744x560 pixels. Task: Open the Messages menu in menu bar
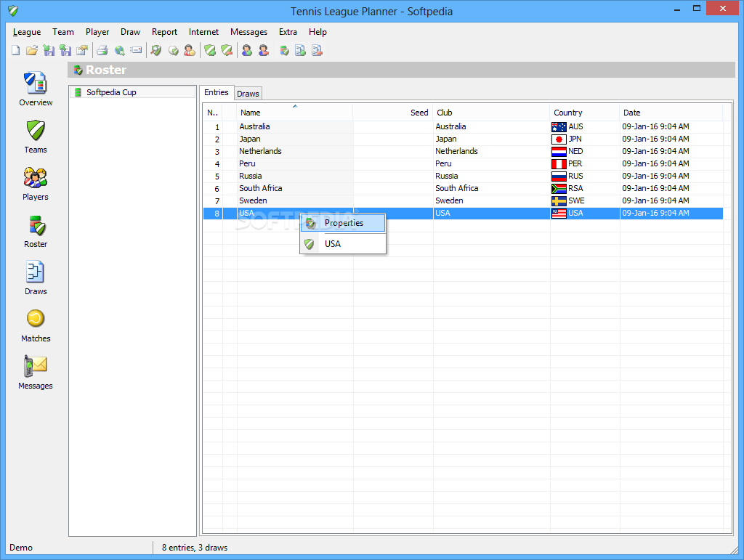[x=248, y=32]
